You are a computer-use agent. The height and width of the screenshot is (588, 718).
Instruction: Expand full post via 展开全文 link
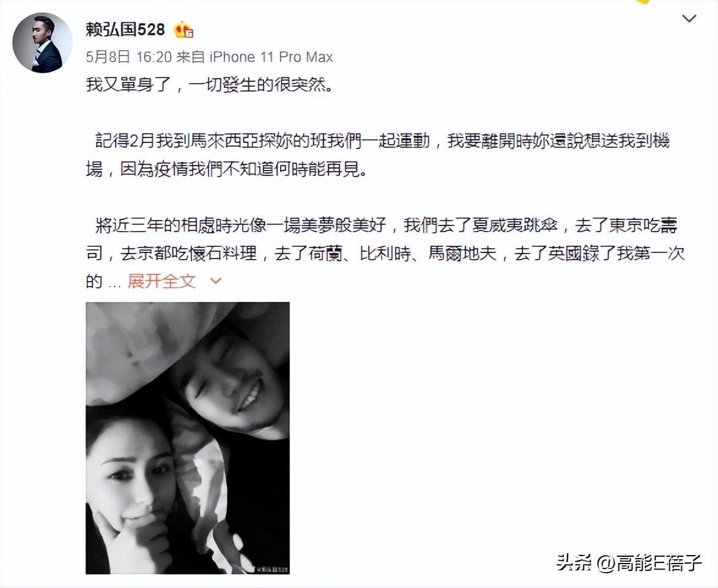[x=161, y=281]
